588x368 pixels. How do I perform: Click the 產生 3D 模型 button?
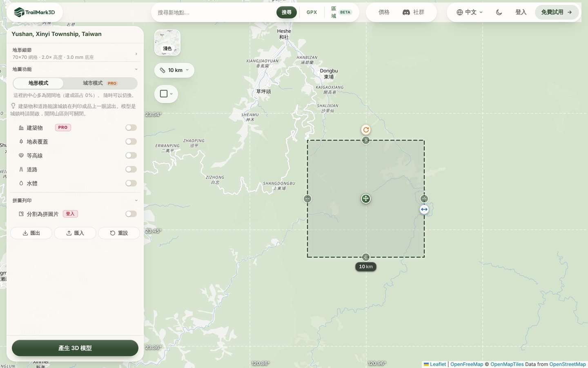[75, 348]
